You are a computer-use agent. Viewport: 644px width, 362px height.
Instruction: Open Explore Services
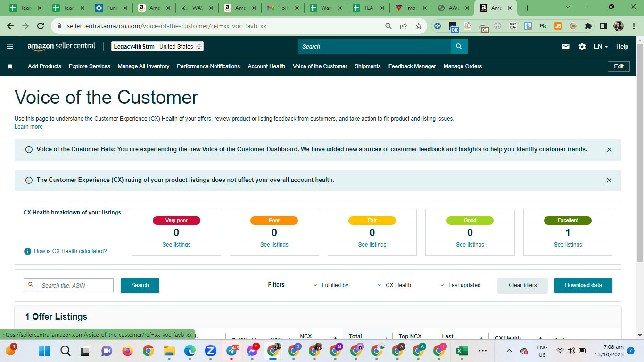click(x=90, y=66)
